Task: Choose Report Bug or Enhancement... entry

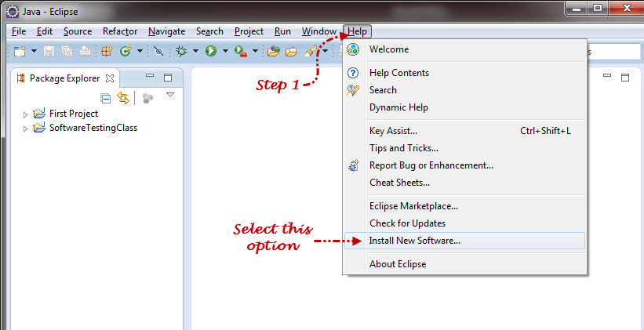Action: (x=464, y=165)
